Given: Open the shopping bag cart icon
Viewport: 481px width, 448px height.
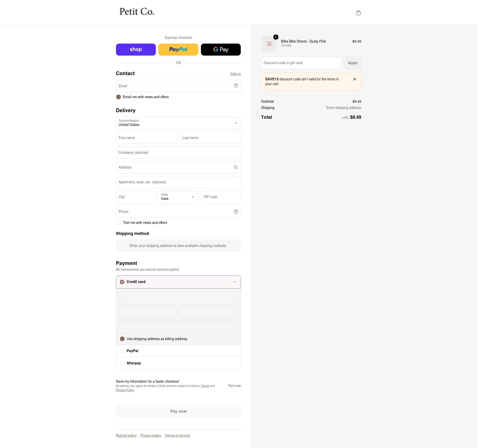Looking at the screenshot, I should (358, 13).
